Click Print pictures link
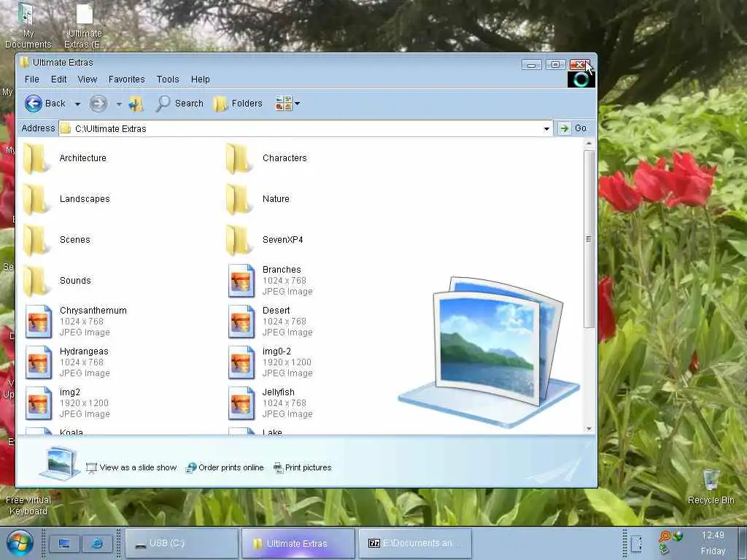747x560 pixels. click(x=302, y=467)
